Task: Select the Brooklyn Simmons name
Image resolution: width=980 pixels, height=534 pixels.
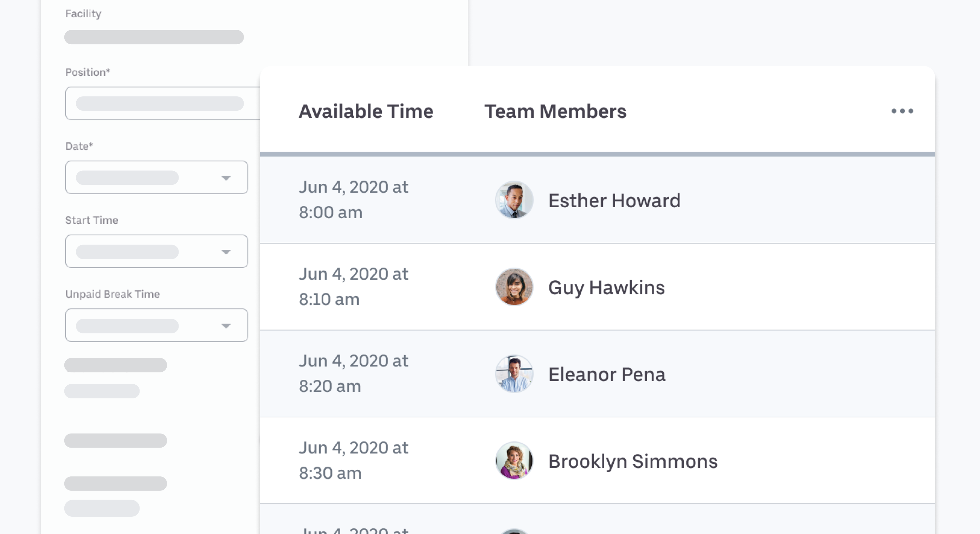Action: point(633,461)
